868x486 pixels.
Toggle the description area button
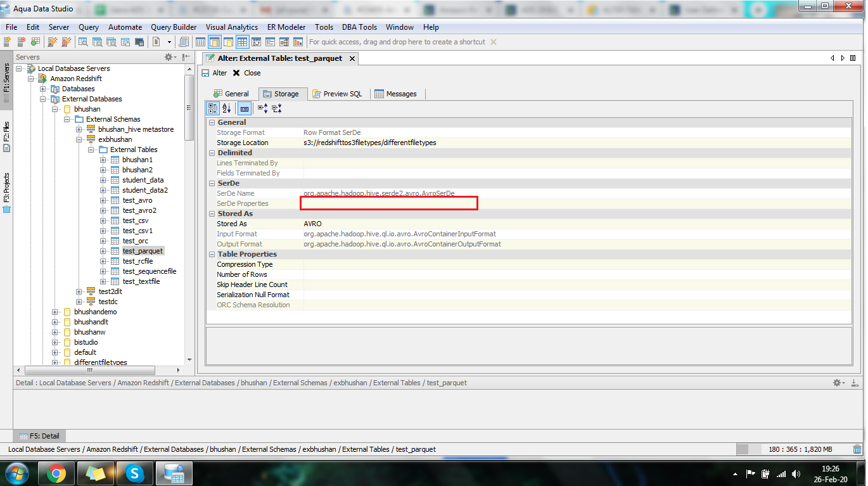pos(244,108)
